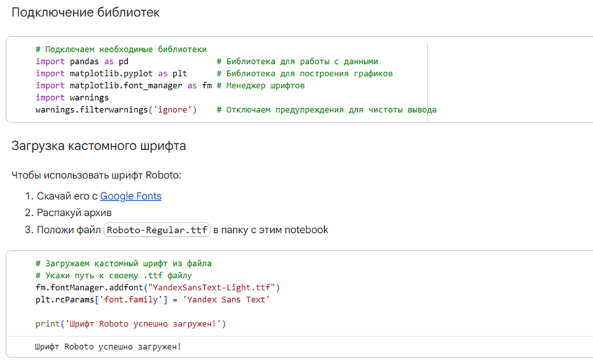Click the cell output 'Шрифт Roboto успешно загружен!'
The height and width of the screenshot is (364, 593).
click(107, 346)
